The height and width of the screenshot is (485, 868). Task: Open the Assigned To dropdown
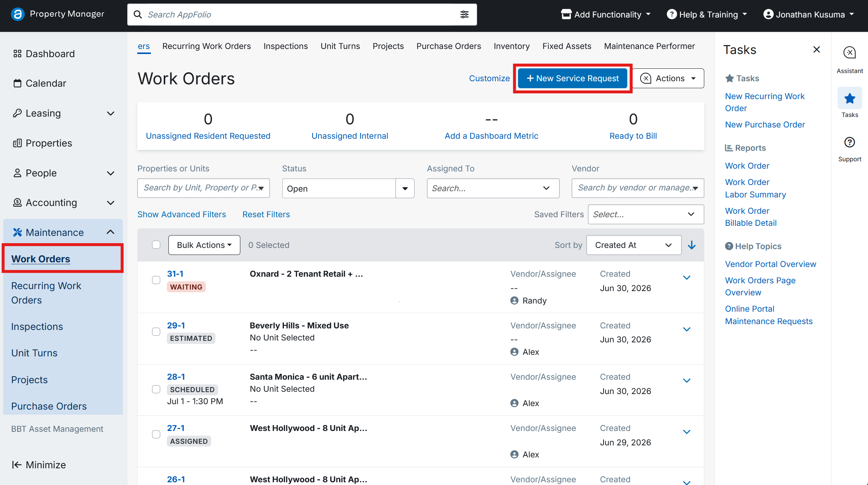click(x=493, y=188)
